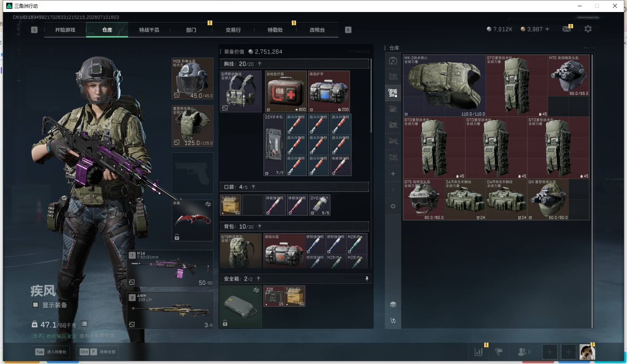This screenshot has height=364, width=627.
Task: Toggle the lock on safe box container
Action: (225, 323)
